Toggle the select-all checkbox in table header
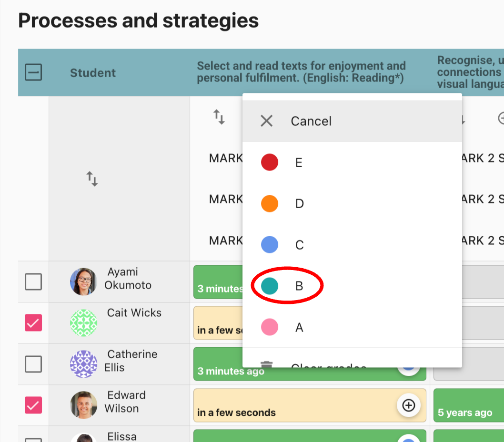This screenshot has height=442, width=504. pos(33,73)
